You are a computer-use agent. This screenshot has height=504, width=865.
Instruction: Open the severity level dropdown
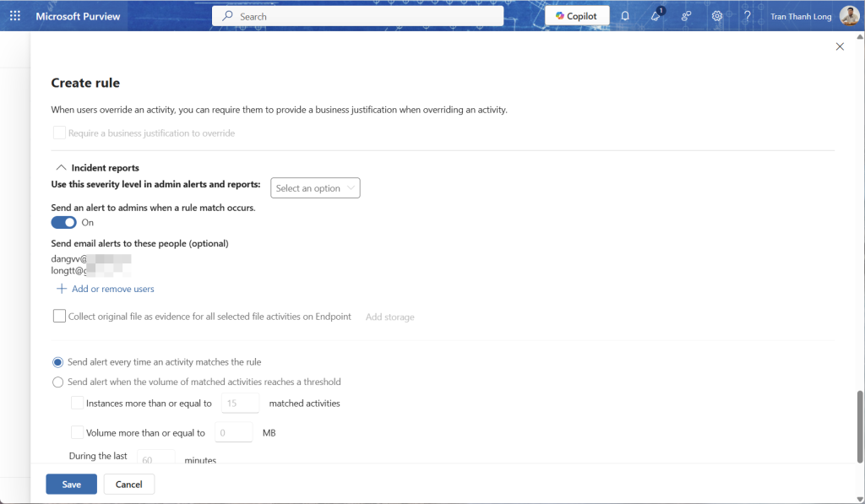point(315,188)
